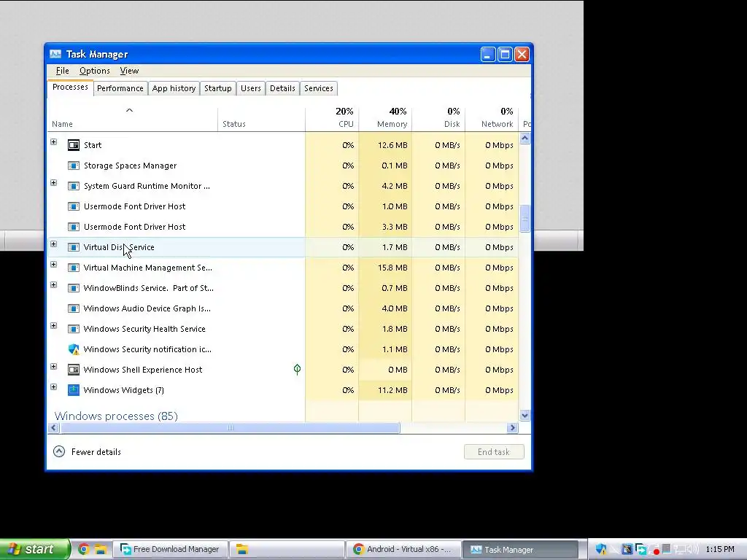Click the Task Manager title bar icon

(x=55, y=54)
